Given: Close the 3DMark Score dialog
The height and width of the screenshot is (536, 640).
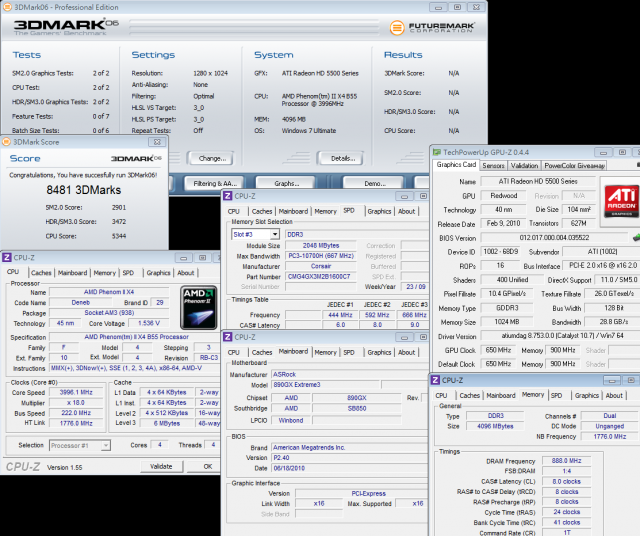Looking at the screenshot, I should click(157, 142).
